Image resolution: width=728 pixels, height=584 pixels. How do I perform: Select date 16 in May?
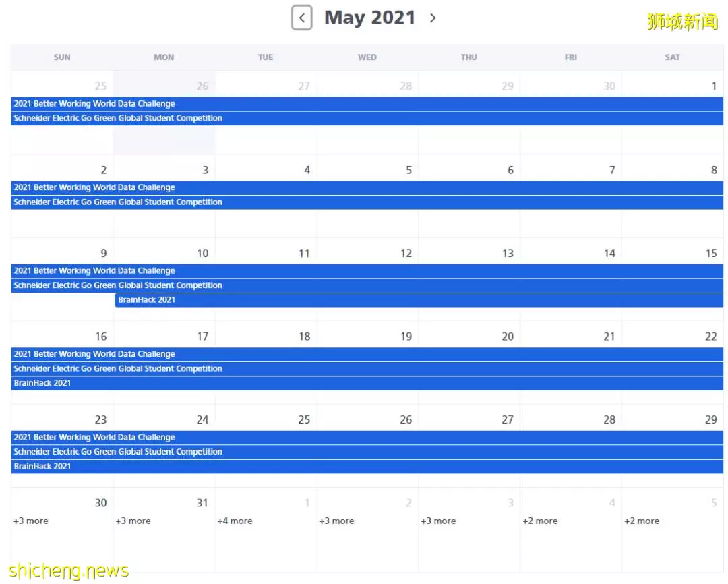100,337
